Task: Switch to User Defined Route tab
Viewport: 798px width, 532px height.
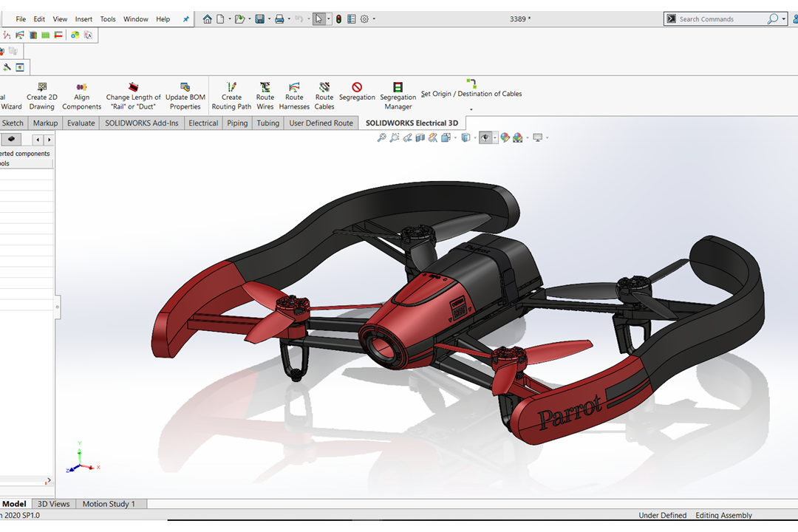Action: click(x=321, y=123)
